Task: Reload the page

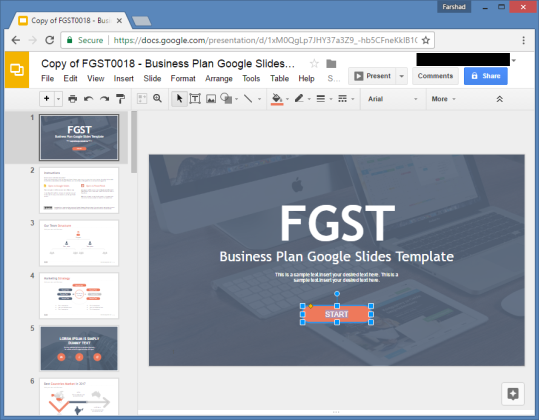Action: (50, 40)
